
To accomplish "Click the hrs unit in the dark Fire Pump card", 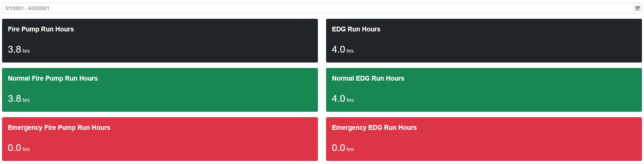I will click(x=26, y=51).
